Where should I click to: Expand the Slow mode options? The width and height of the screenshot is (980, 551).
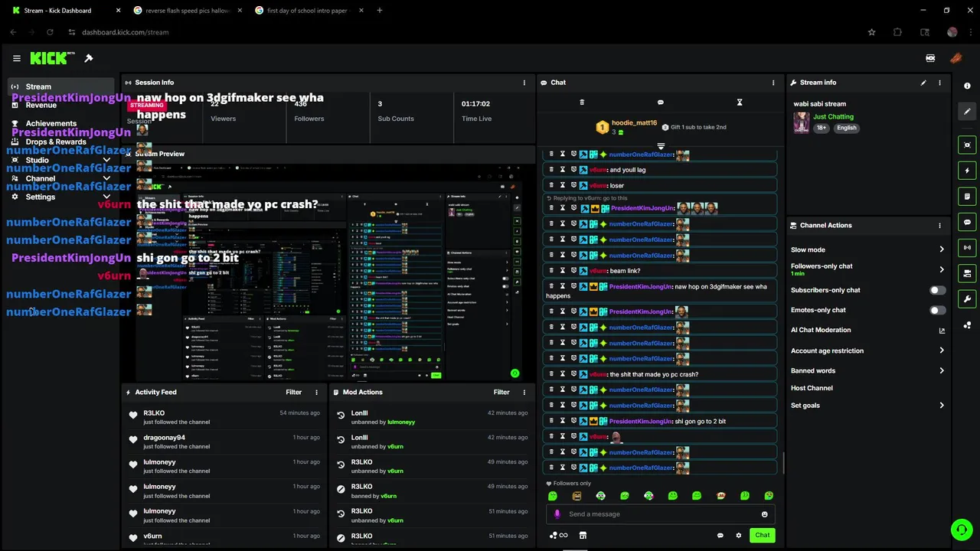942,249
